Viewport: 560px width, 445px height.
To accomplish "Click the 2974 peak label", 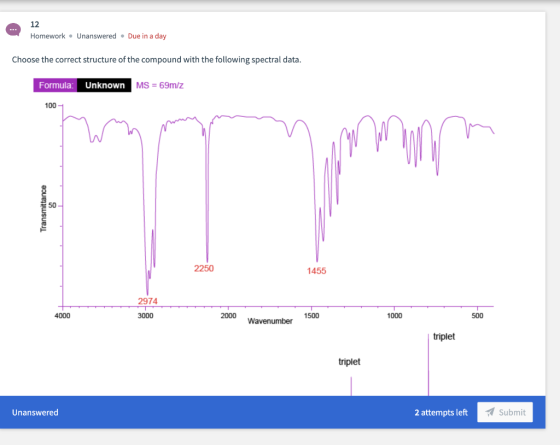I will (148, 301).
